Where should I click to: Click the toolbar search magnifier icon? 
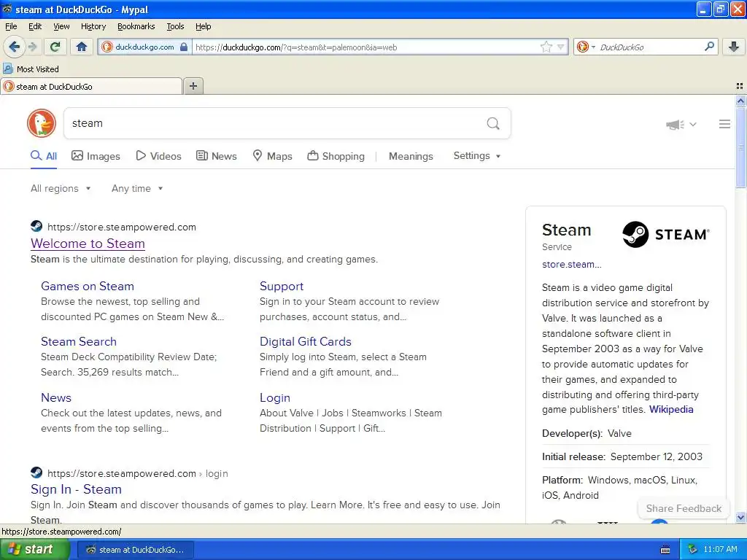(709, 47)
